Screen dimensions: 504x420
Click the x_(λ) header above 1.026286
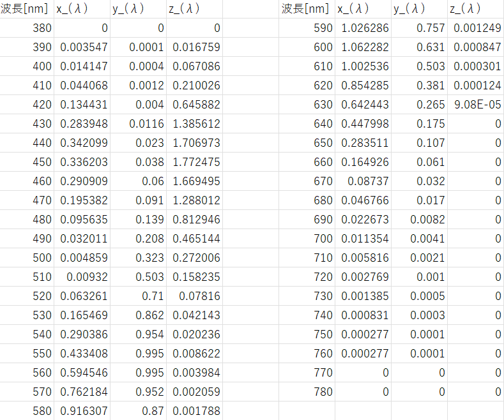[x=362, y=9]
